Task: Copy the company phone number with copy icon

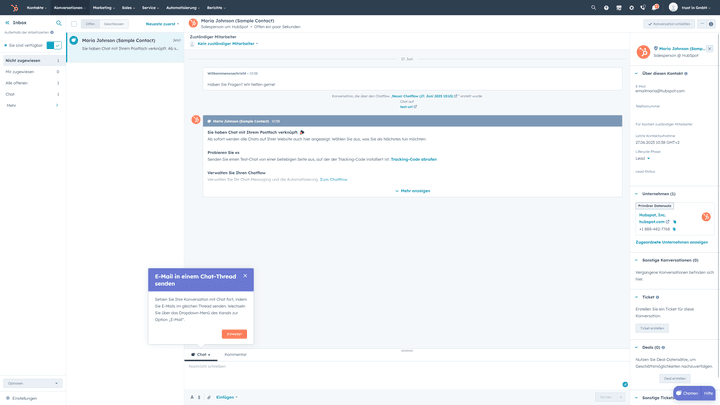Action: 674,229
